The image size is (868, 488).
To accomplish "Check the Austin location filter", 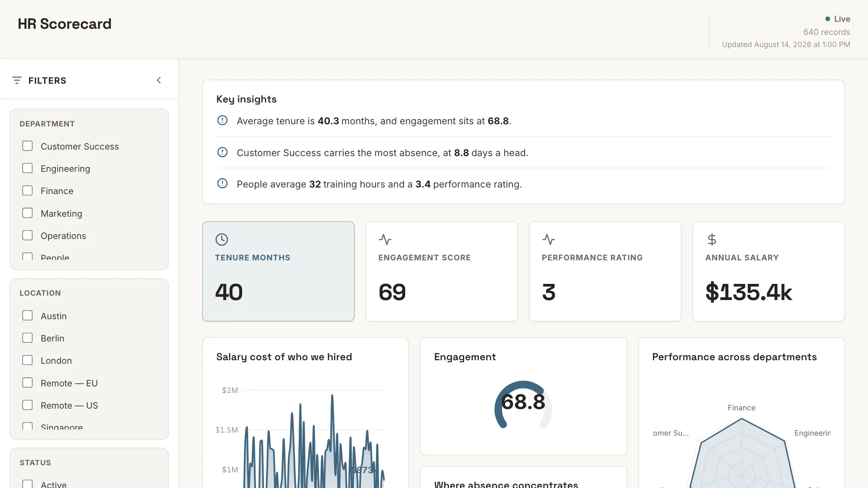I will click(x=27, y=316).
